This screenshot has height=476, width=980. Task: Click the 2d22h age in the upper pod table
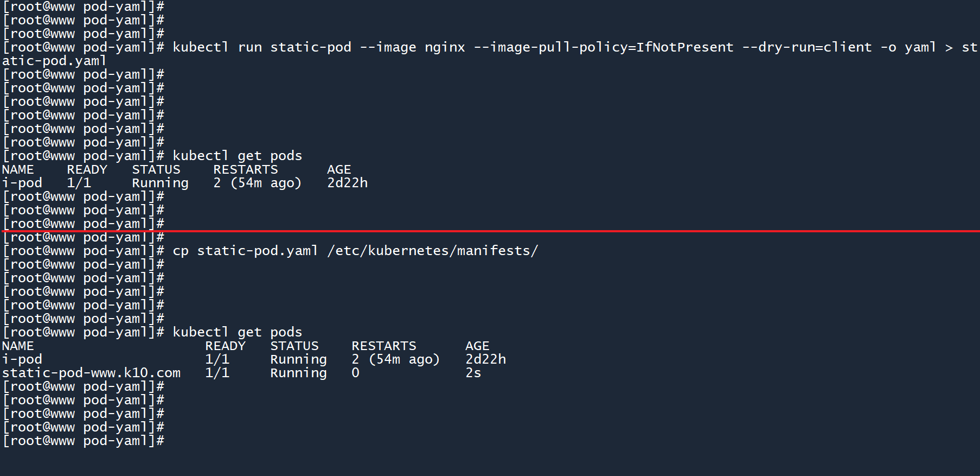coord(347,183)
